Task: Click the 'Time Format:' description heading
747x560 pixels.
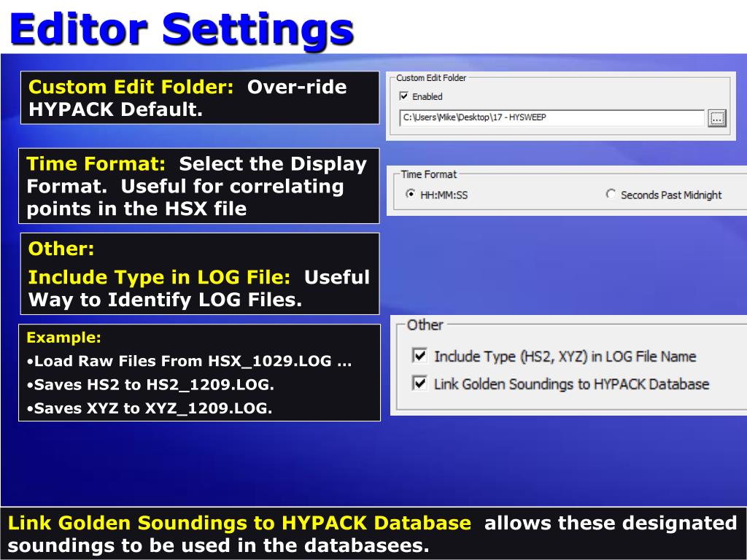Action: pos(96,164)
